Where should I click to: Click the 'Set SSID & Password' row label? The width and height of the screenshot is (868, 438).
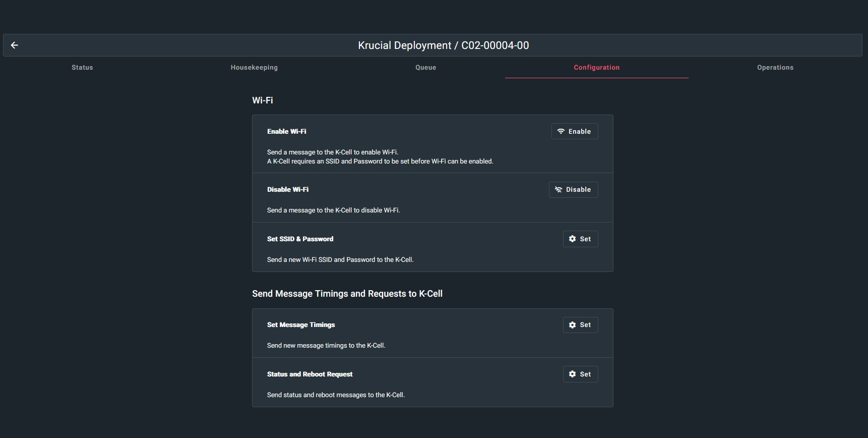(x=300, y=239)
